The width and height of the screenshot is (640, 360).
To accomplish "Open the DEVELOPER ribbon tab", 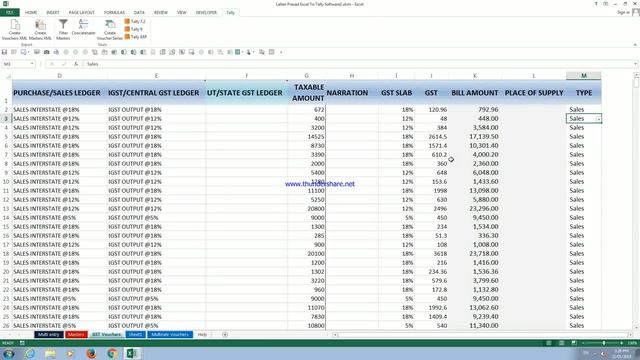I will pos(206,13).
